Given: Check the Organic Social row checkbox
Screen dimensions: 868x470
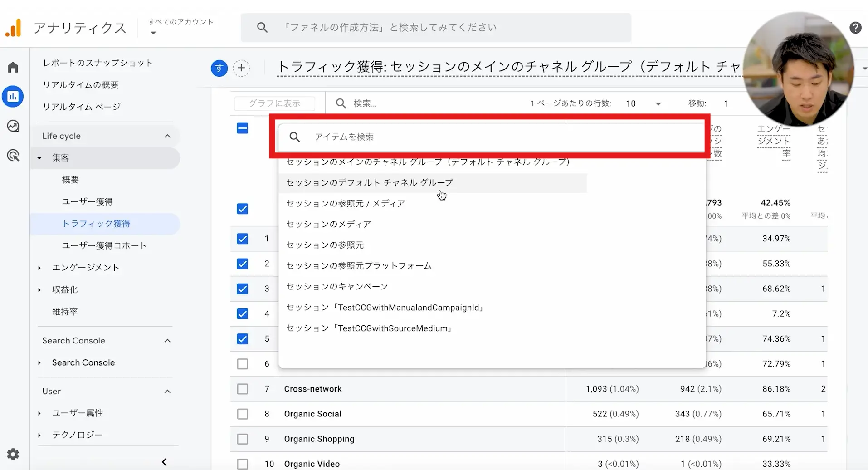Looking at the screenshot, I should pos(243,414).
